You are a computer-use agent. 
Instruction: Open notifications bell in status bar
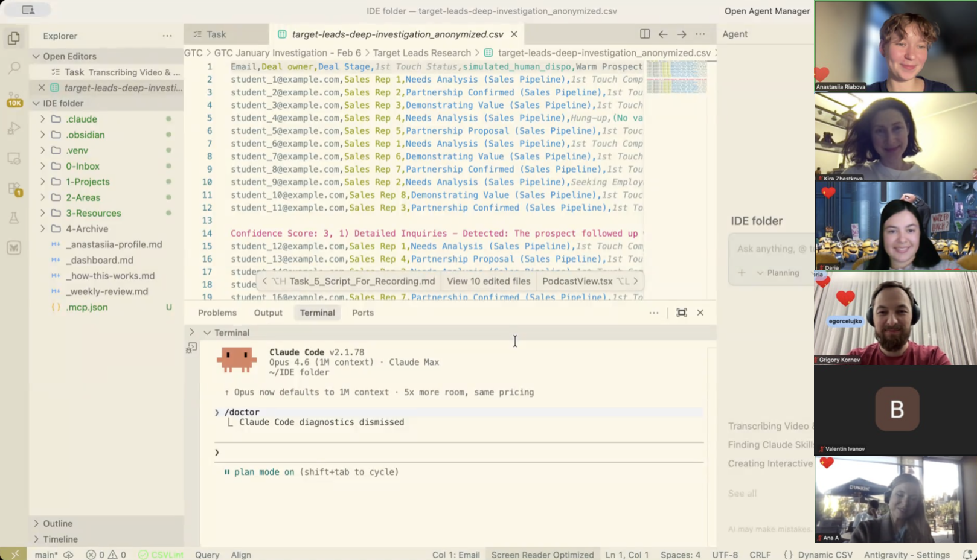click(967, 555)
